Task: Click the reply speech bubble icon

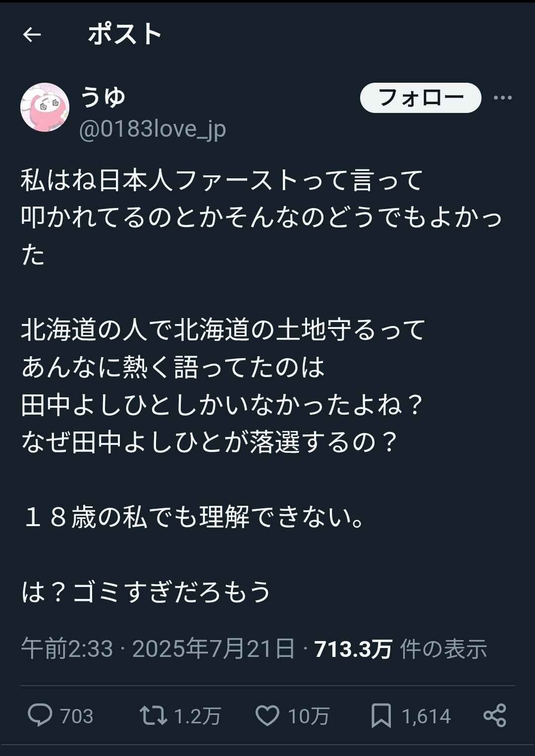Action: pos(40,715)
